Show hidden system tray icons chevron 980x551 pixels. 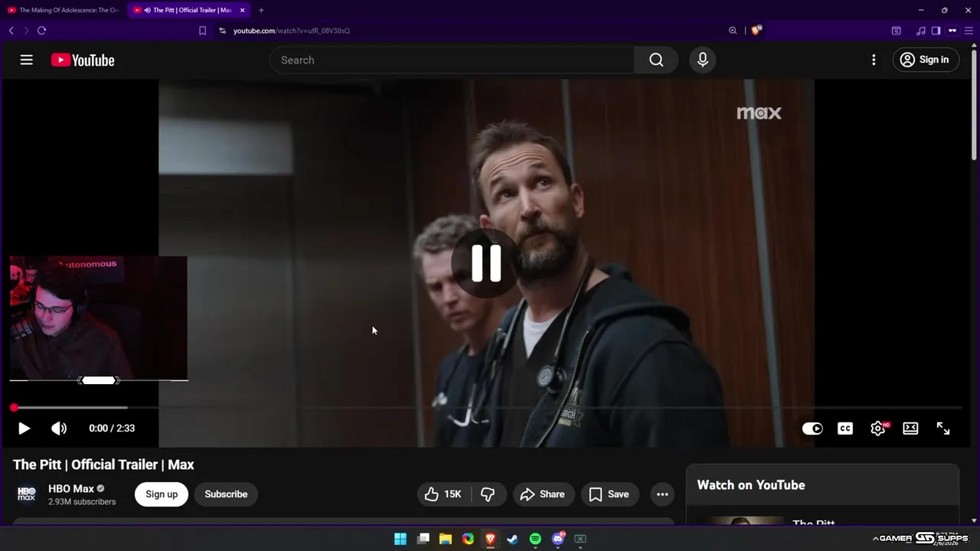[875, 539]
